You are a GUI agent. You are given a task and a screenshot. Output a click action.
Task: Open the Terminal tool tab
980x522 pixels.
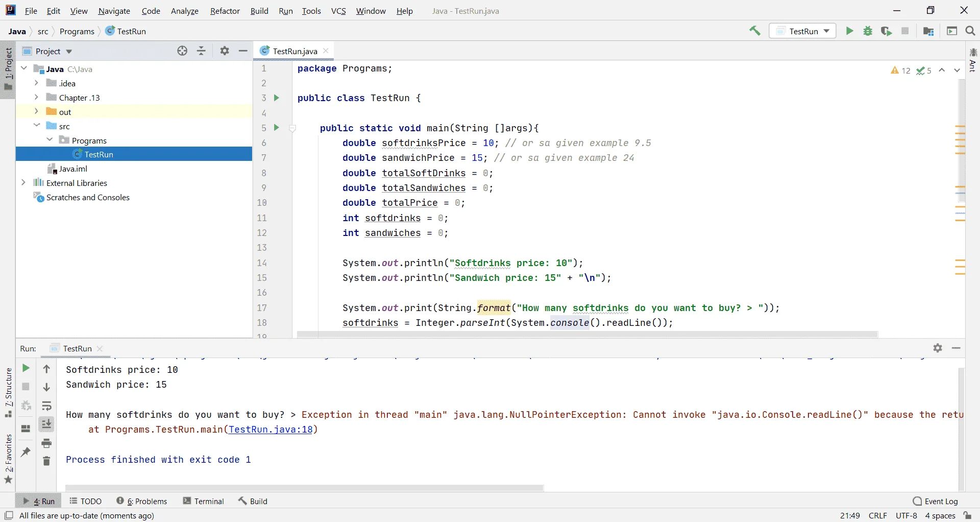point(204,501)
